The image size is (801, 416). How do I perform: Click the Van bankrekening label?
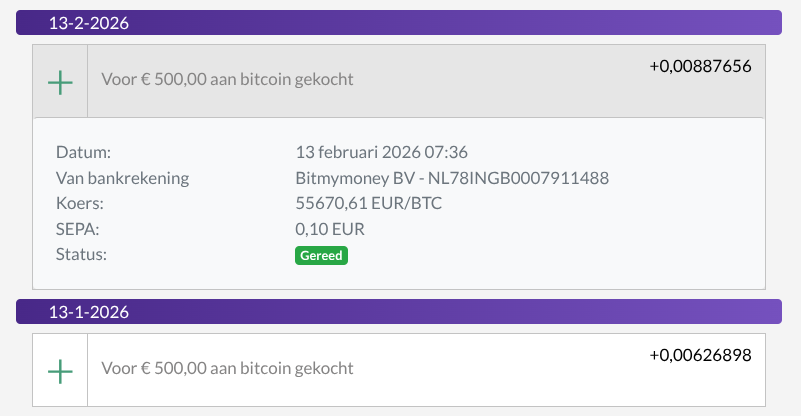point(122,178)
